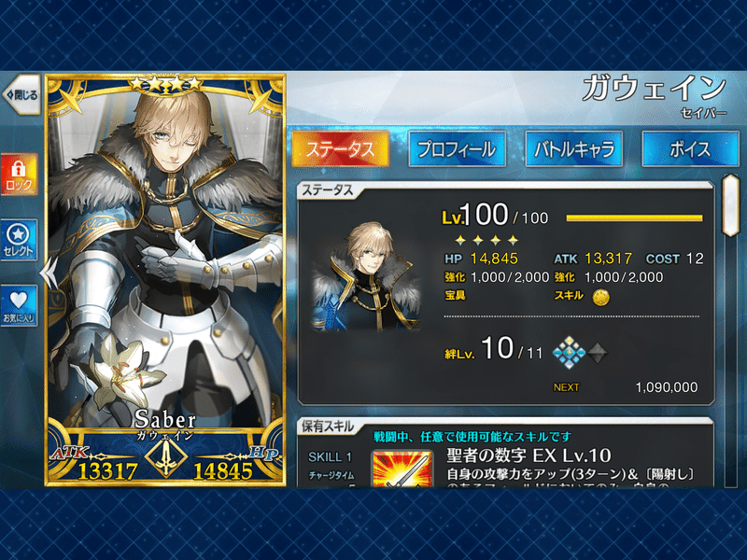
Task: Click the gray empty bond diamond icon
Action: click(x=598, y=353)
